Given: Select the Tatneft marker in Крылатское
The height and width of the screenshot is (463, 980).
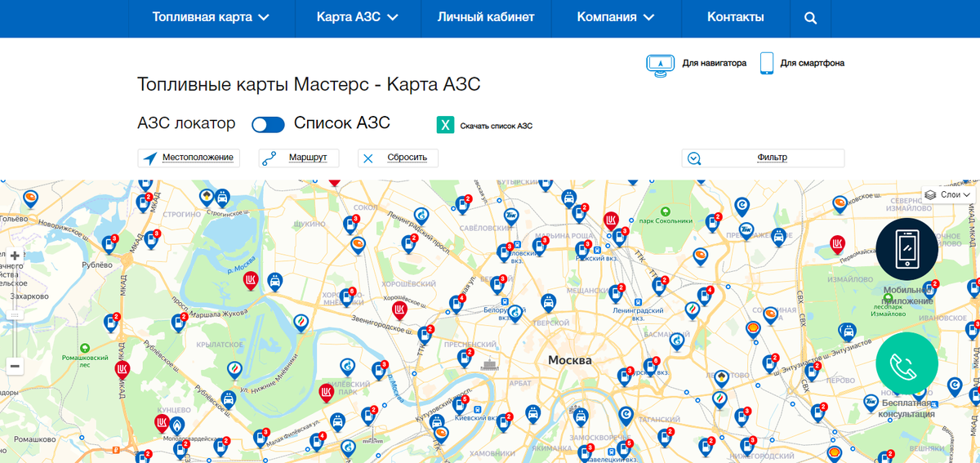Looking at the screenshot, I should pos(234,369).
